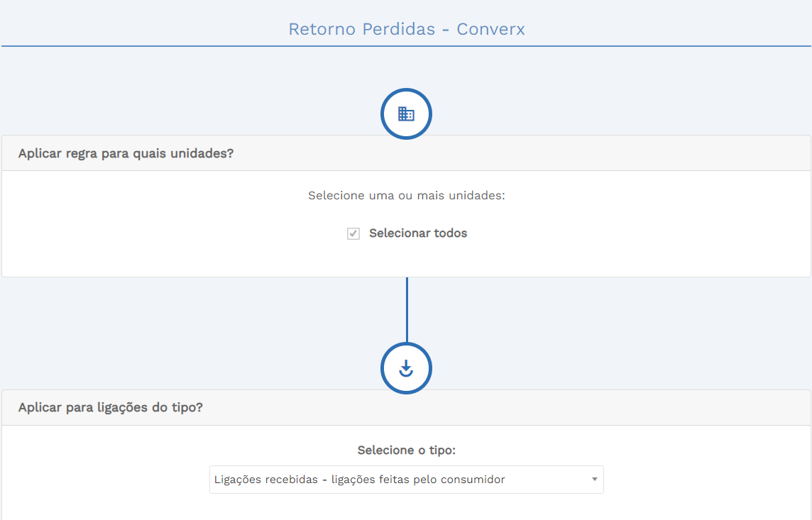This screenshot has width=812, height=520.
Task: Open the call type dropdown
Action: (x=406, y=480)
